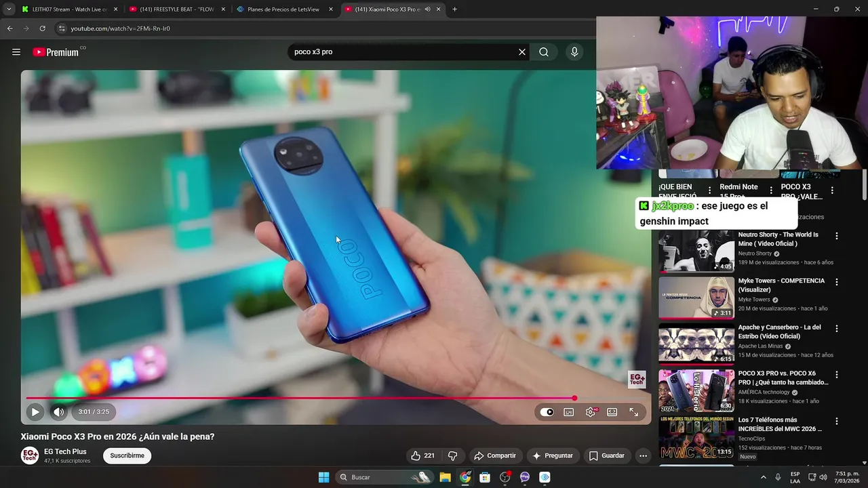
Task: Dislike the video with thumbs down
Action: 453,455
